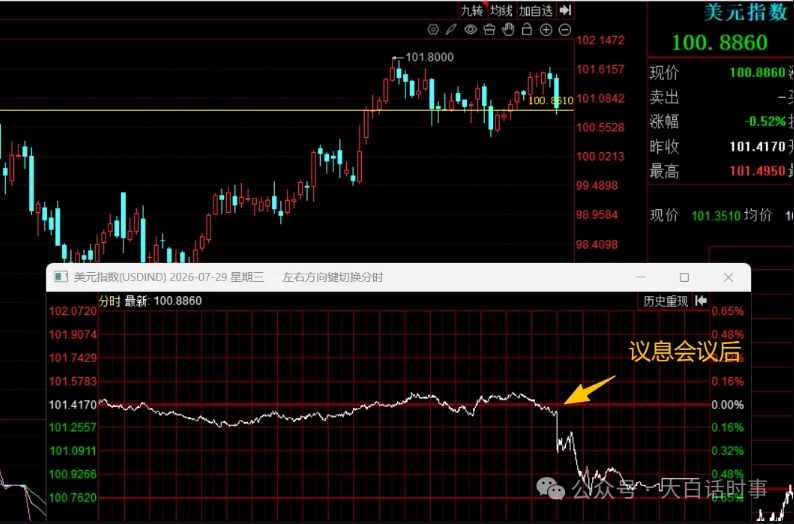Screen dimensions: 794x524
Task: Open chart settings gear icon
Action: click(433, 29)
